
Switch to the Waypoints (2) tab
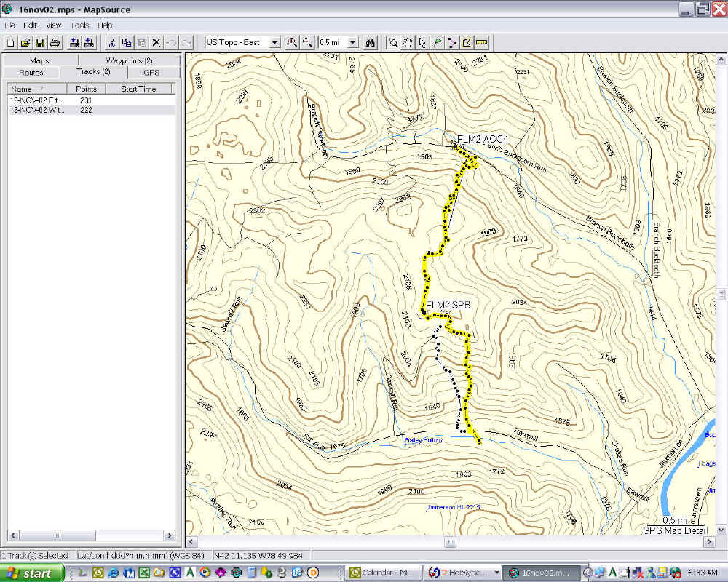coord(129,60)
